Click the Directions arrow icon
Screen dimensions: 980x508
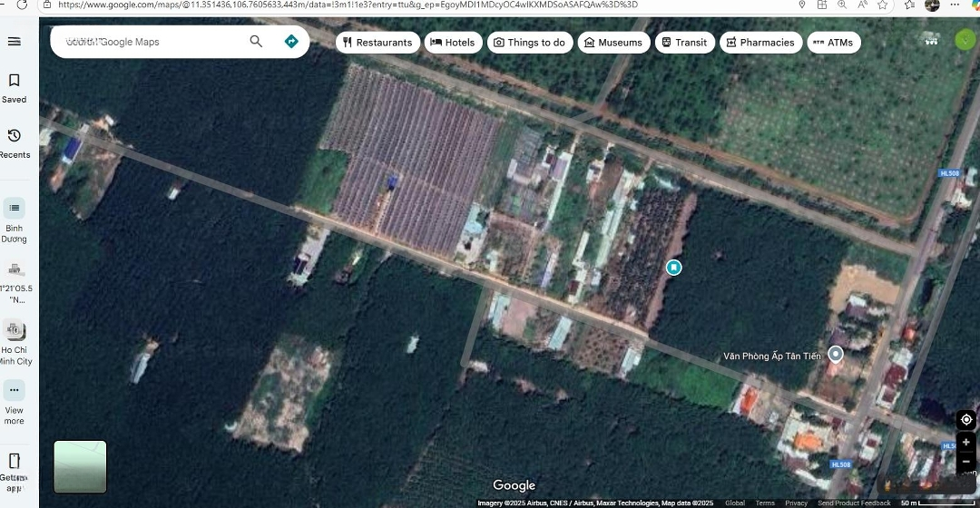291,42
